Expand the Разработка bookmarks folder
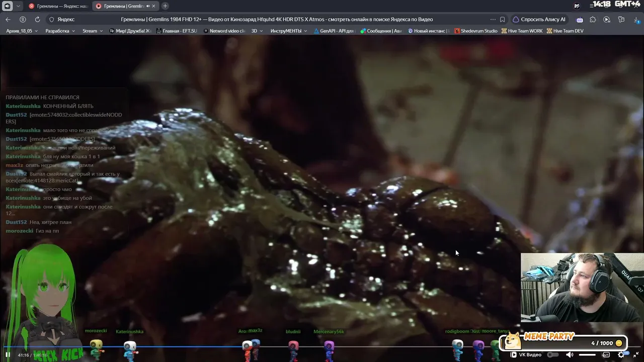 point(60,31)
